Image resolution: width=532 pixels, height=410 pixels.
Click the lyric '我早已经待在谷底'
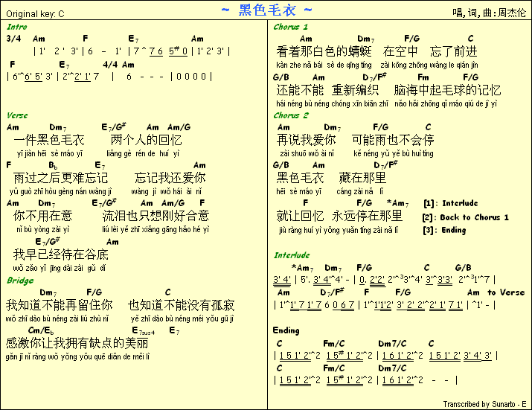(x=61, y=254)
